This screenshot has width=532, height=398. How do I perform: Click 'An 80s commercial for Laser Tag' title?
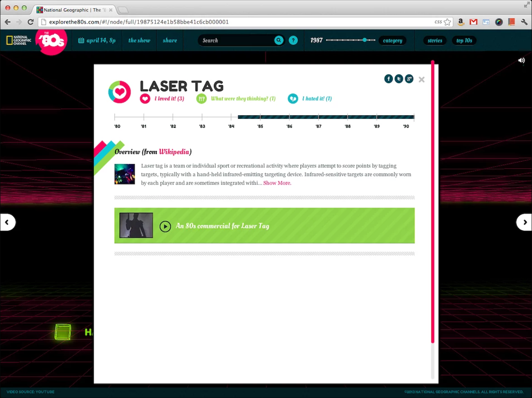tap(222, 226)
